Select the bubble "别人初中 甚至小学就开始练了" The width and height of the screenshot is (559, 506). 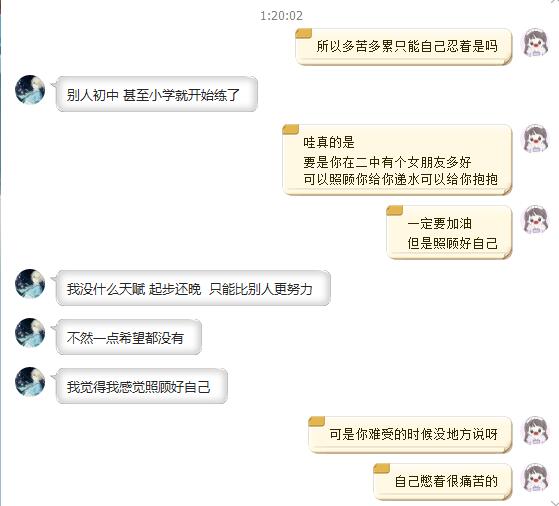157,94
